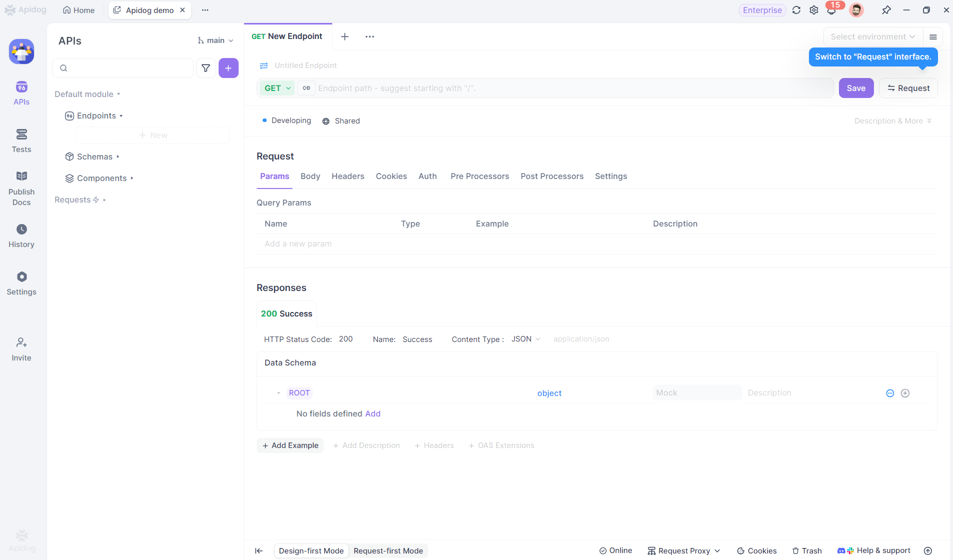Click the Invite user icon
953x560 pixels.
(22, 349)
